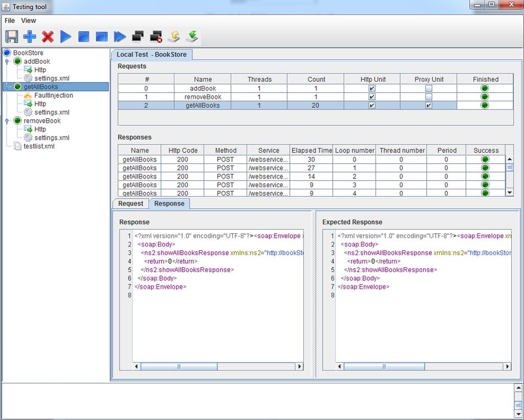Click the elapsed time value 27
The width and height of the screenshot is (524, 420).
pyautogui.click(x=311, y=168)
